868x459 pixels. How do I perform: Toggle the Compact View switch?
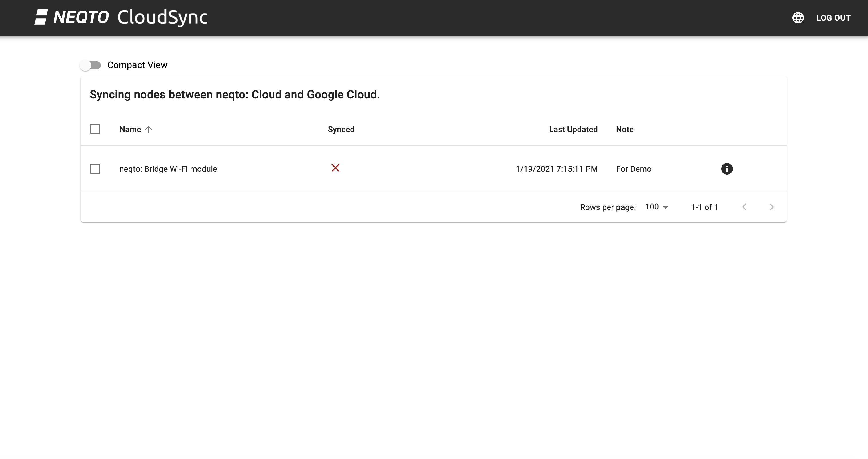coord(90,65)
